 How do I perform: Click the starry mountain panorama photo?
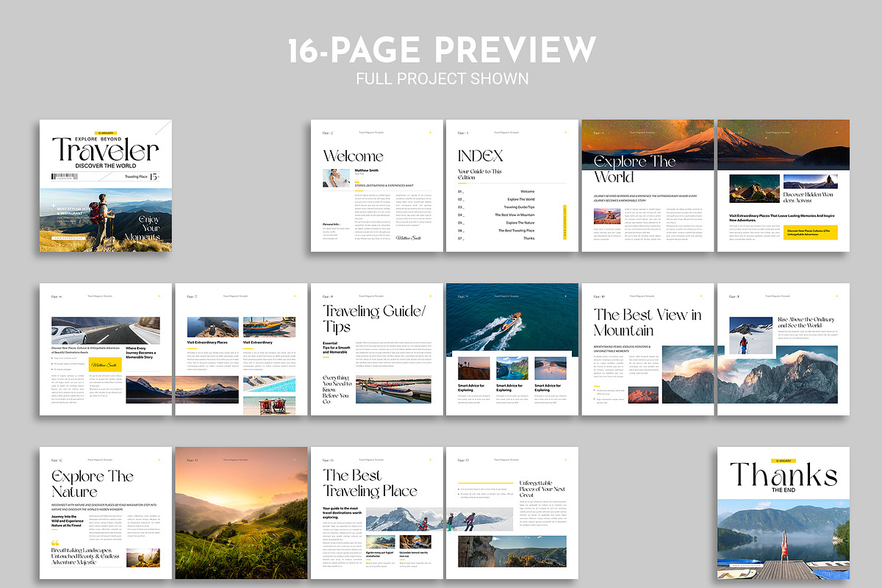715,145
